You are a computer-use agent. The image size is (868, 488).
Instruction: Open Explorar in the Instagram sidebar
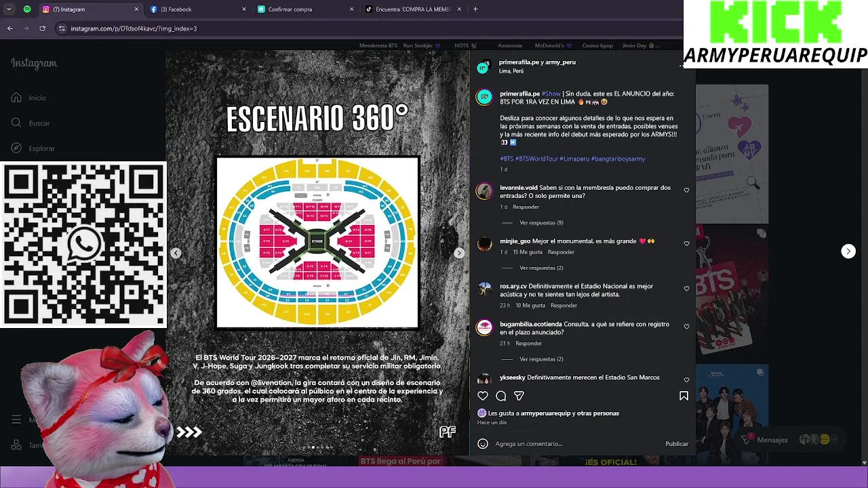click(x=33, y=148)
